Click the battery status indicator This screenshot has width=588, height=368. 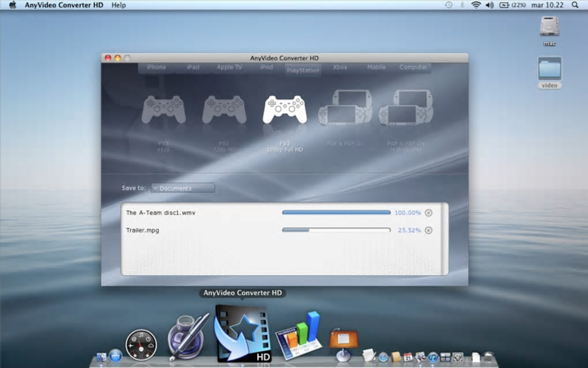pyautogui.click(x=512, y=5)
